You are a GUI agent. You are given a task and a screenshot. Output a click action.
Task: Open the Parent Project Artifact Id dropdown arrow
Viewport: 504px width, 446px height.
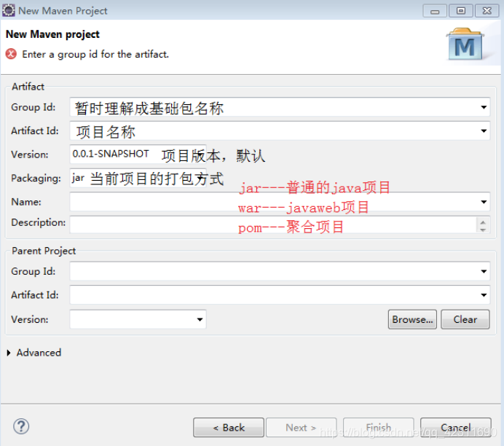coord(484,295)
